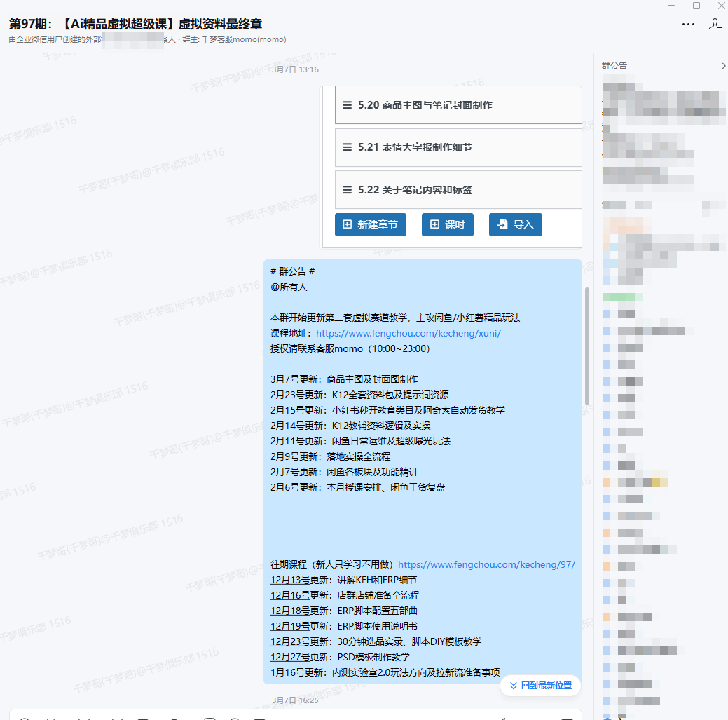Open the three-dots more options menu
728x720 pixels.
coord(688,24)
